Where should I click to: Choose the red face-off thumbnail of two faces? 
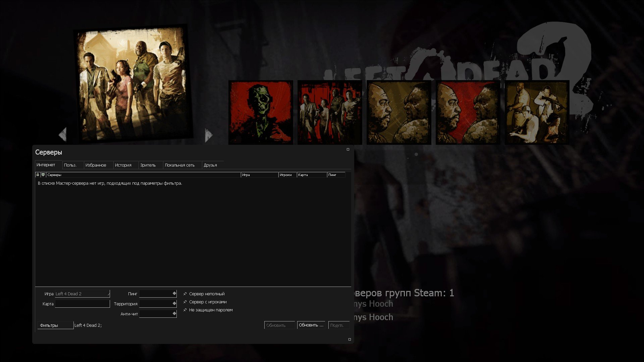click(x=468, y=113)
